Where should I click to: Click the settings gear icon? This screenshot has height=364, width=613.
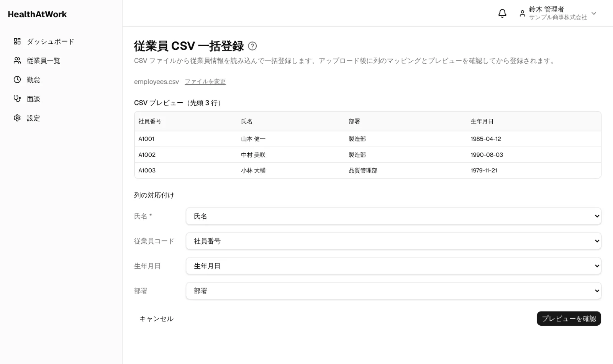[x=17, y=118]
